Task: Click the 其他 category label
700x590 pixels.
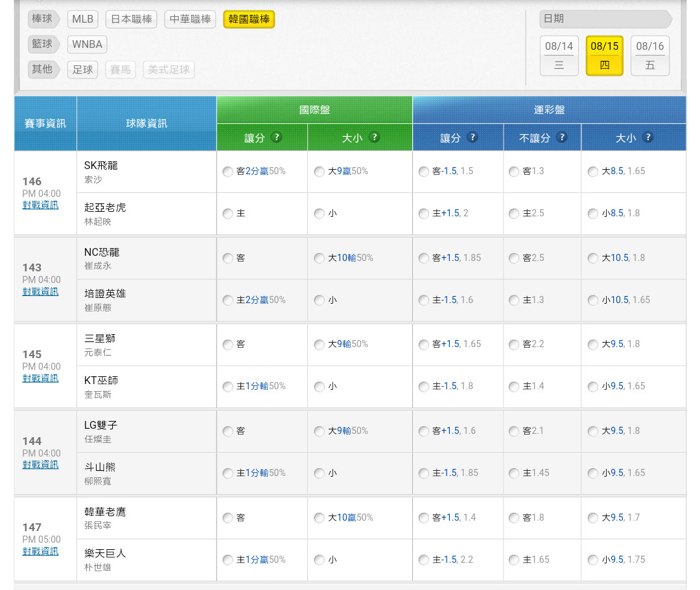Action: (x=43, y=69)
